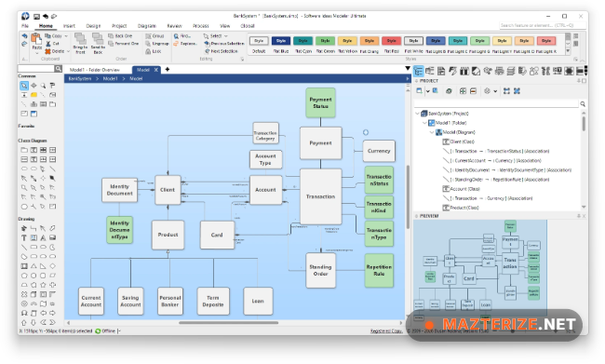Click the Forward One command
This screenshot has height=364, width=605.
click(124, 44)
